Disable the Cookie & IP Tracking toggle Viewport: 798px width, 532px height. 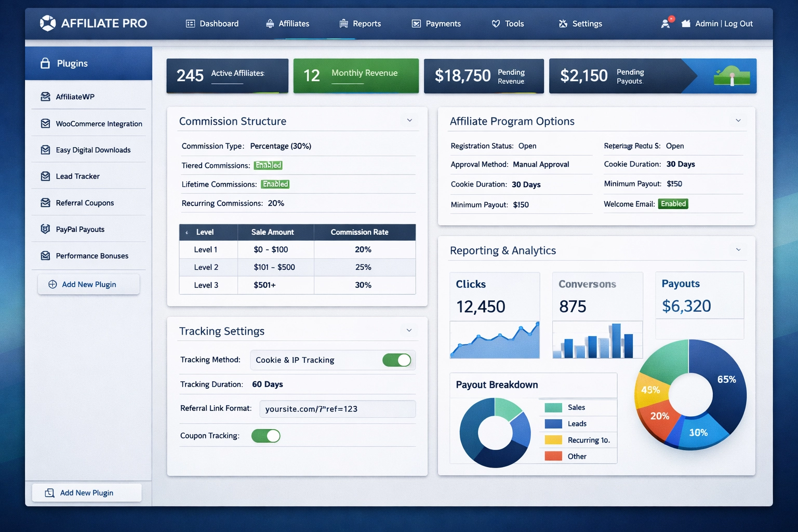coord(397,360)
